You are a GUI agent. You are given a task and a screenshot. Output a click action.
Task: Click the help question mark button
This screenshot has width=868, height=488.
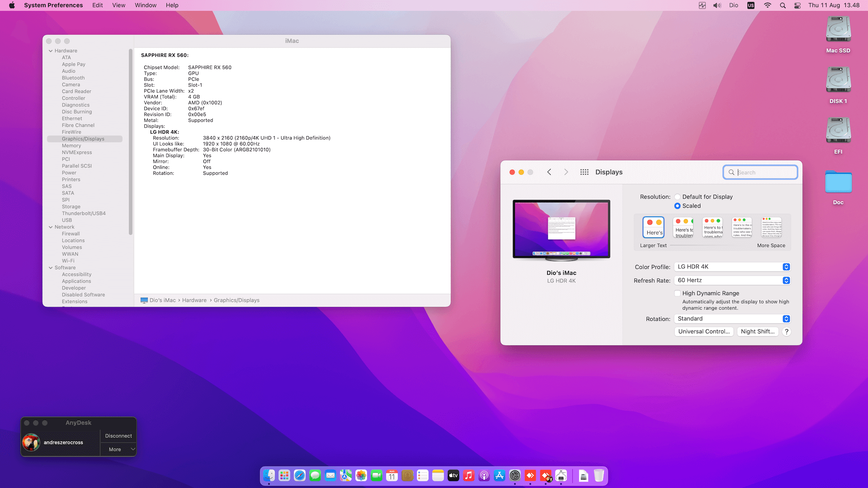(x=787, y=332)
